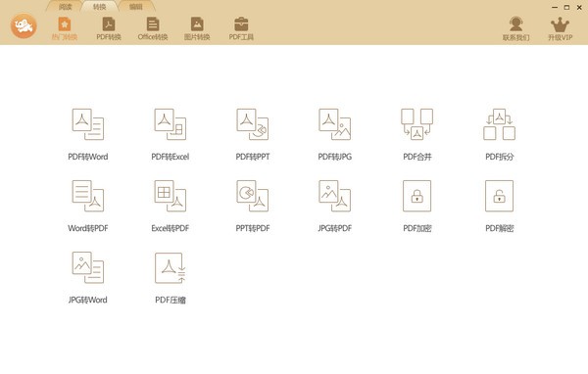Click the 联系我们 contact button
Image resolution: width=588 pixels, height=374 pixels.
(516, 28)
